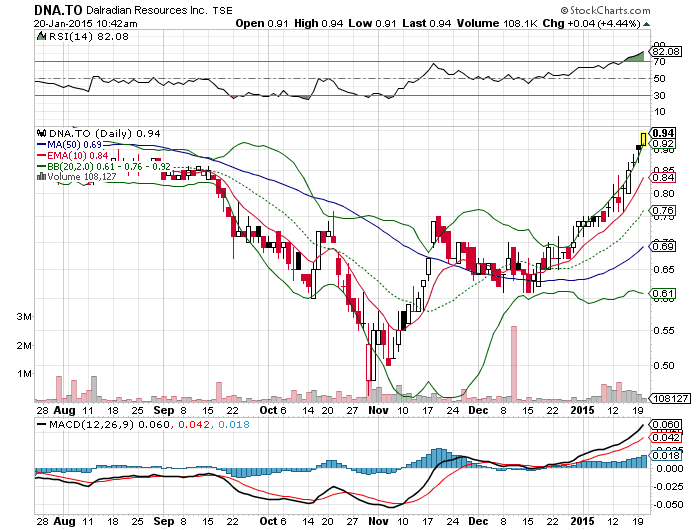This screenshot has width=700, height=530.
Task: Click the tallest pink volume spike in December
Action: (x=514, y=363)
